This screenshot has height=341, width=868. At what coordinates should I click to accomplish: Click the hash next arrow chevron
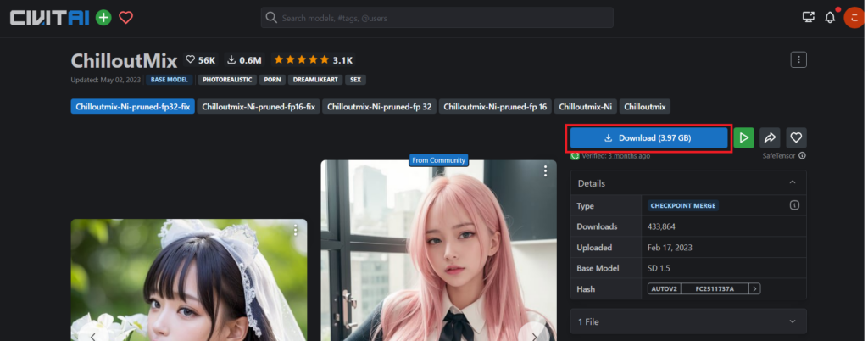coord(754,289)
